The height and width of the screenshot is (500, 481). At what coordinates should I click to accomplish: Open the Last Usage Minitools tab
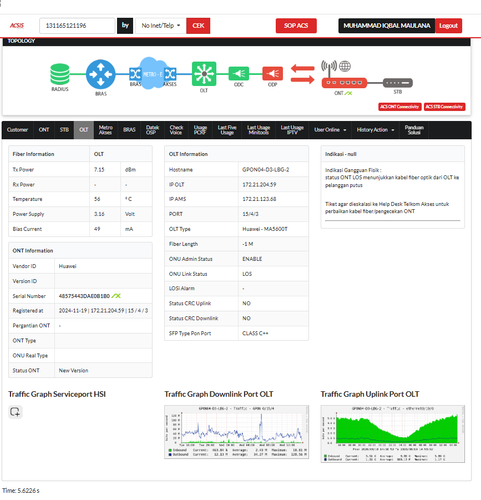(x=258, y=130)
